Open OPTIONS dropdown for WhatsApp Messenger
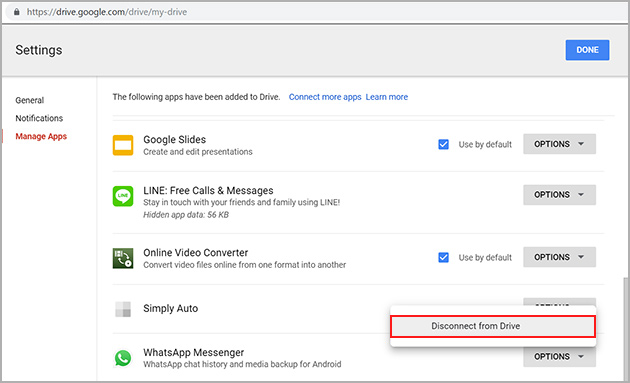 point(559,356)
